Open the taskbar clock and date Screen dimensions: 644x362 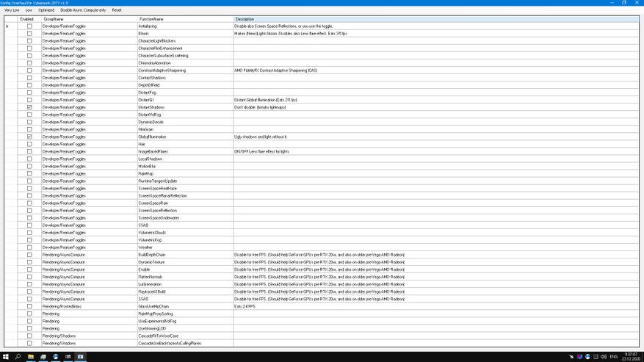click(630, 357)
